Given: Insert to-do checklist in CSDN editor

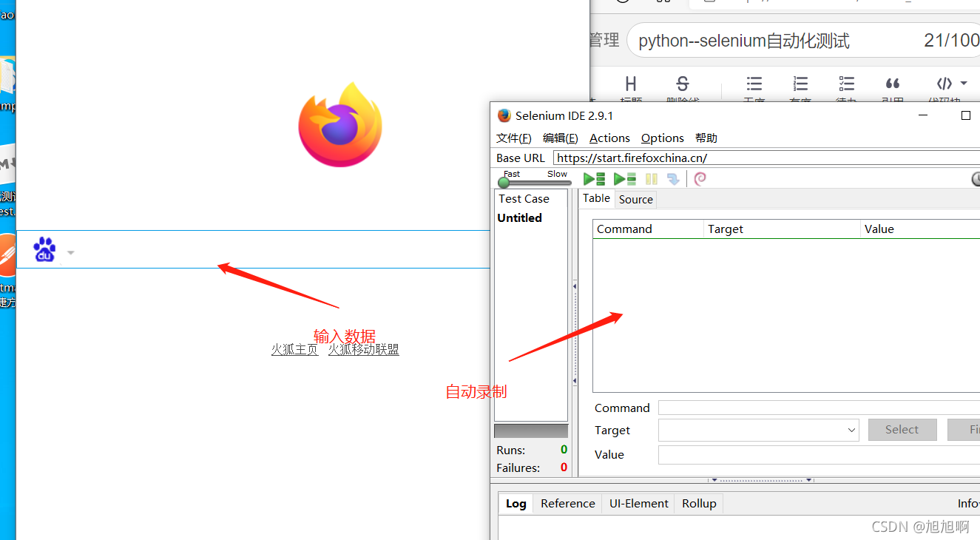Looking at the screenshot, I should (x=847, y=84).
